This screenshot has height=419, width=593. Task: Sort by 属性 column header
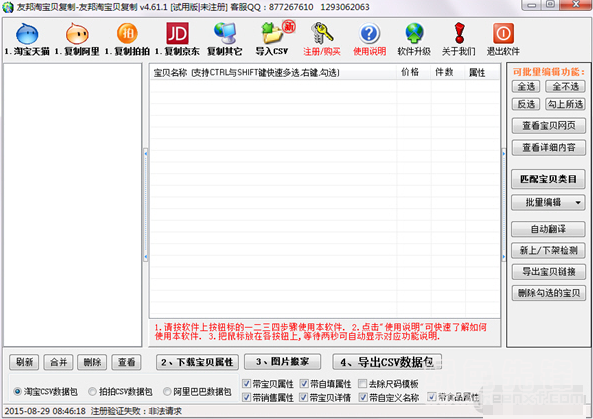coord(481,73)
